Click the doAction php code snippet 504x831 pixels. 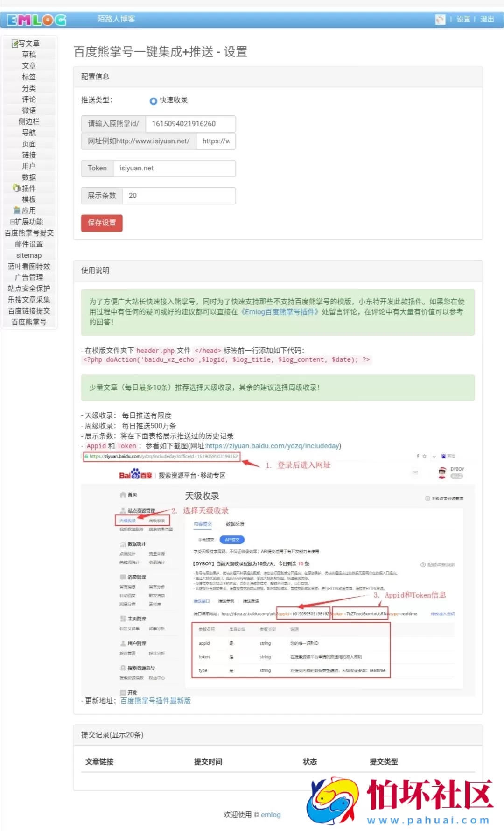[226, 359]
